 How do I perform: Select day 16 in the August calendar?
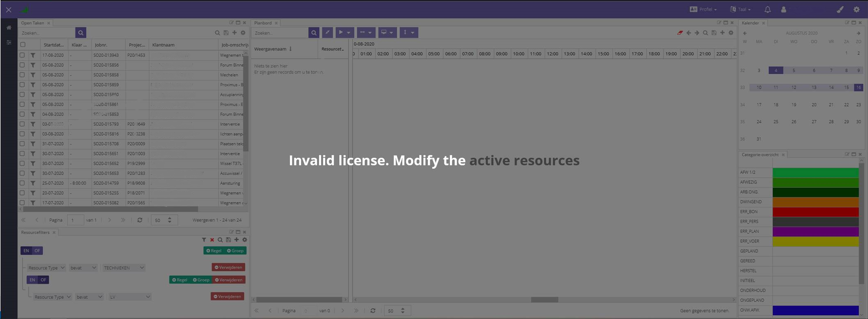[859, 87]
